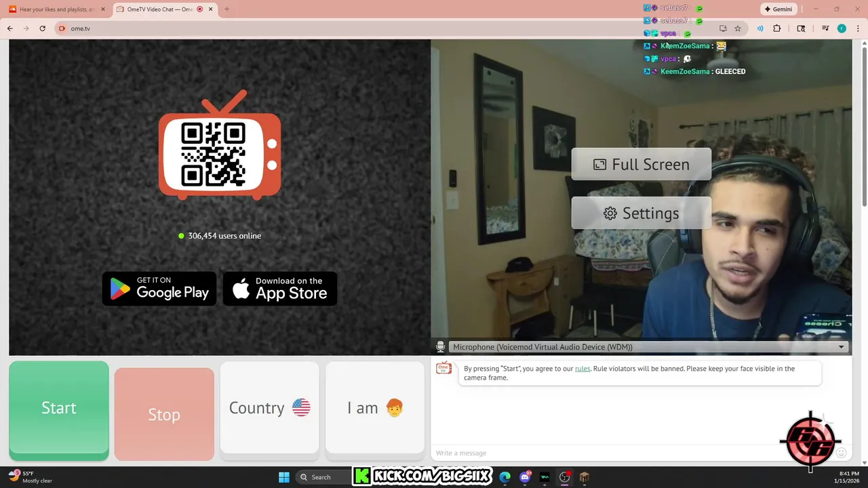Click the microphone icon beside device selector
This screenshot has width=868, height=488.
click(x=440, y=347)
